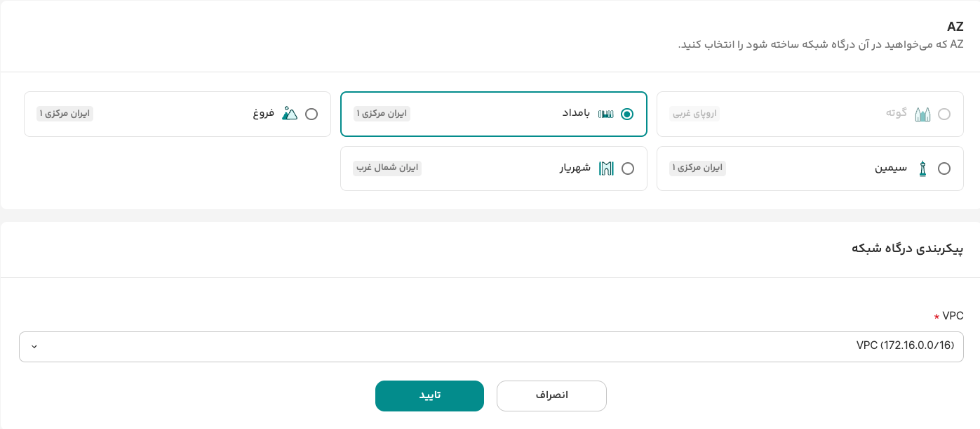This screenshot has width=980, height=429.
Task: Click the گوته zone icon
Action: coord(922,114)
